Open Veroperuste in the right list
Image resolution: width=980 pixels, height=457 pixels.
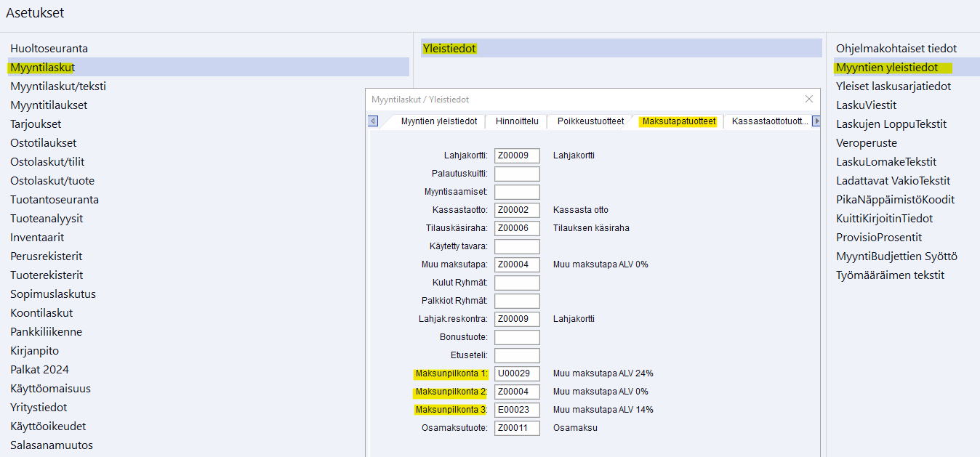pyautogui.click(x=866, y=143)
